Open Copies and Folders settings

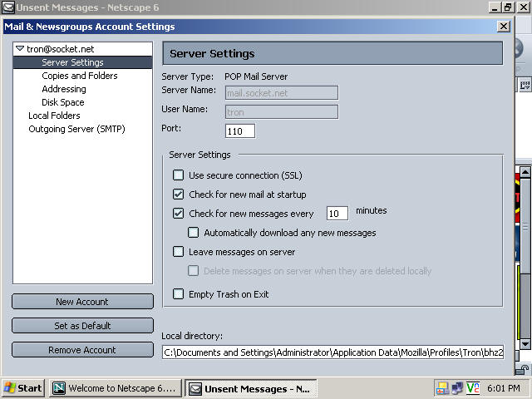pos(80,76)
